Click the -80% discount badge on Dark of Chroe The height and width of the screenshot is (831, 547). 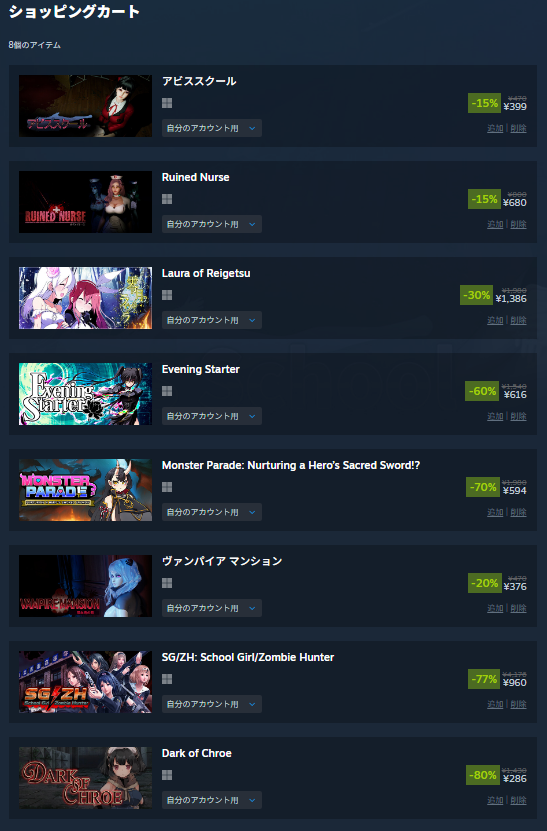tap(483, 775)
